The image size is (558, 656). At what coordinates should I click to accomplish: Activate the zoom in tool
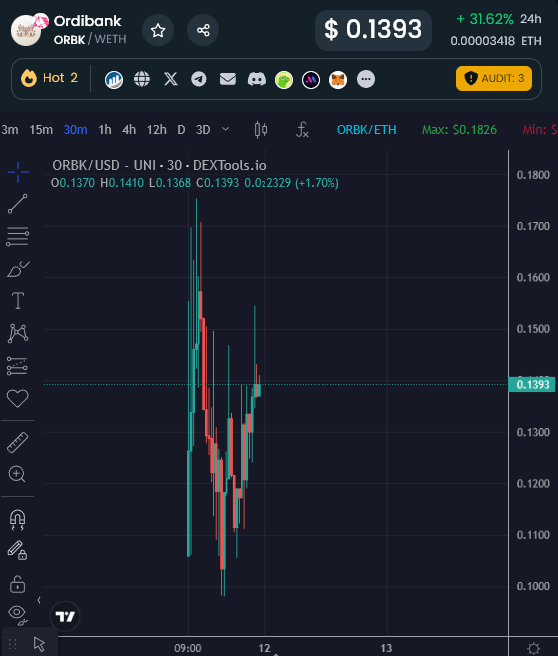17,474
